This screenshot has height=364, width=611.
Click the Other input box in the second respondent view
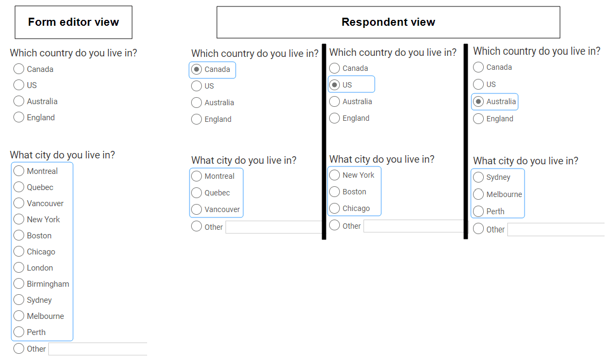click(x=413, y=225)
